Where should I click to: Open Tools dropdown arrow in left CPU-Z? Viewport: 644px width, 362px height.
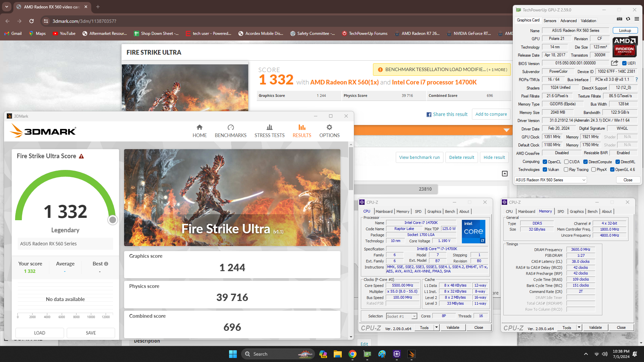(436, 327)
